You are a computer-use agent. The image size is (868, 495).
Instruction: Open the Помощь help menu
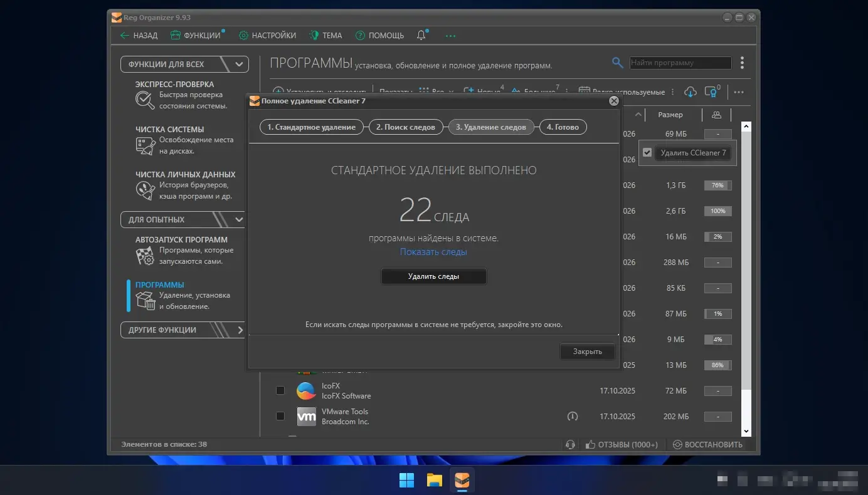coord(379,36)
